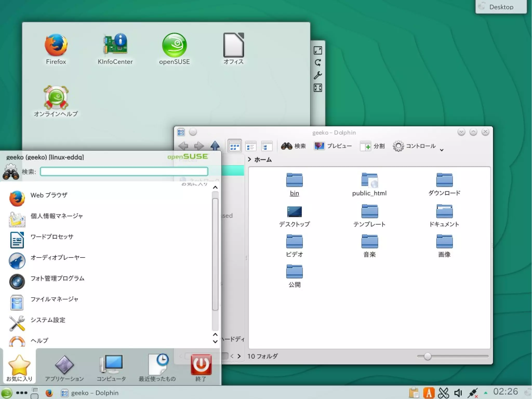Click lowest scroll down arrow in kickoff list
Viewport: 532px width, 399px height.
pos(215,342)
